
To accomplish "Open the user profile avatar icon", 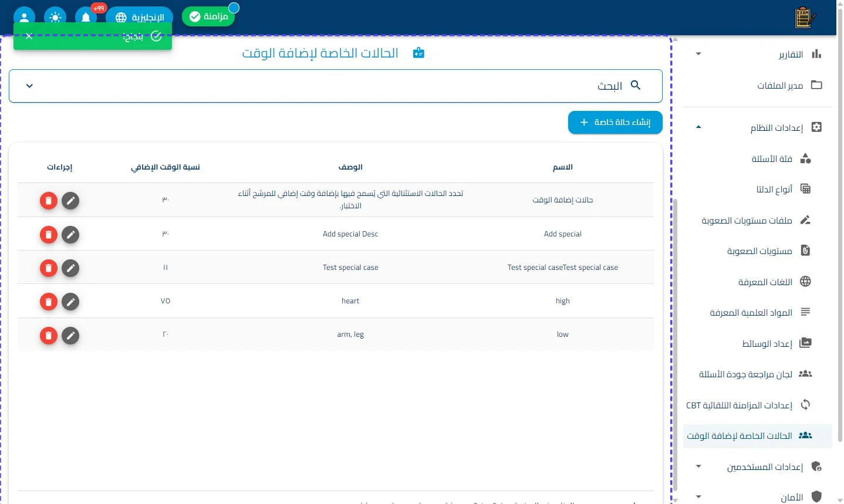I will pyautogui.click(x=24, y=17).
